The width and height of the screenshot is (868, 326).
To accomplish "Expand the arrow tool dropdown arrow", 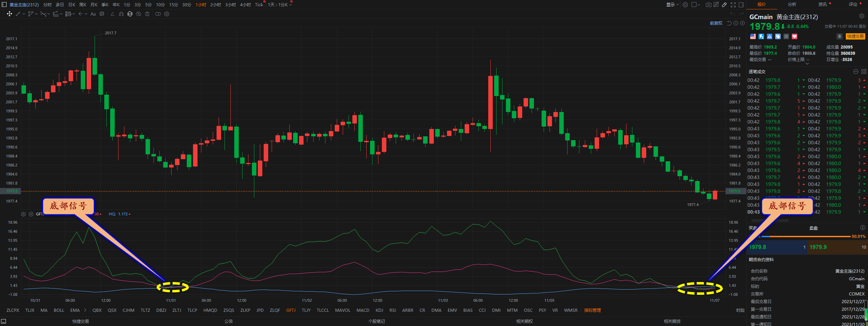I will pyautogui.click(x=86, y=14).
